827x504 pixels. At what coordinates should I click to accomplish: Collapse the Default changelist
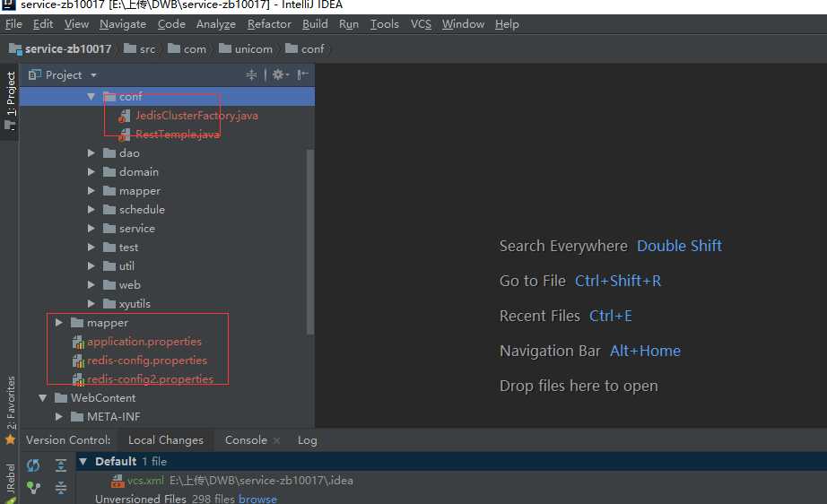(x=83, y=461)
